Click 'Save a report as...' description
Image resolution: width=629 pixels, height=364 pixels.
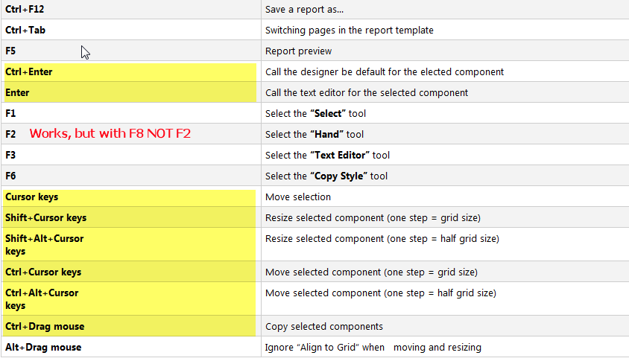click(305, 9)
